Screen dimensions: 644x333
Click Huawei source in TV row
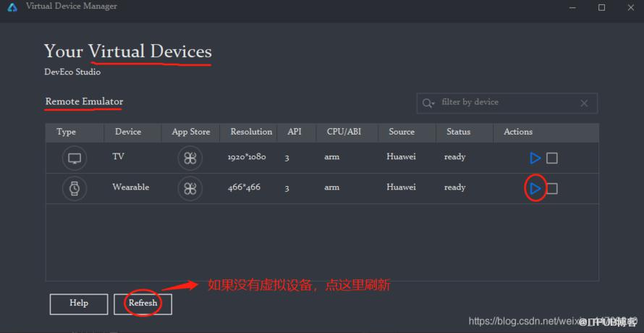click(x=402, y=156)
